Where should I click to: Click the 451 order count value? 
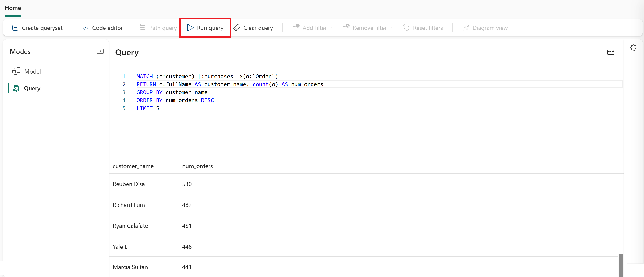187,226
